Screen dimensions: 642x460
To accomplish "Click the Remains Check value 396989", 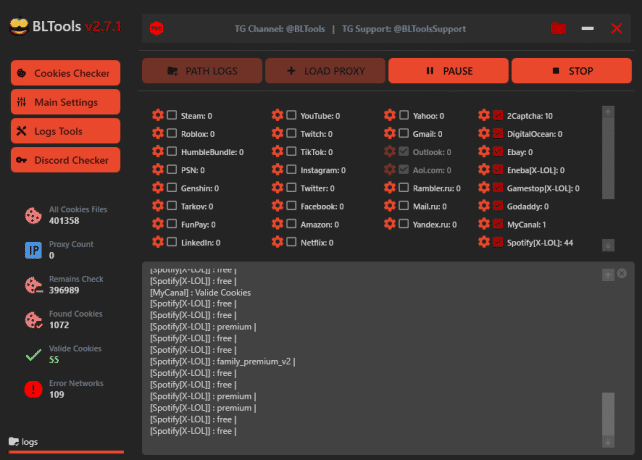I will click(64, 290).
